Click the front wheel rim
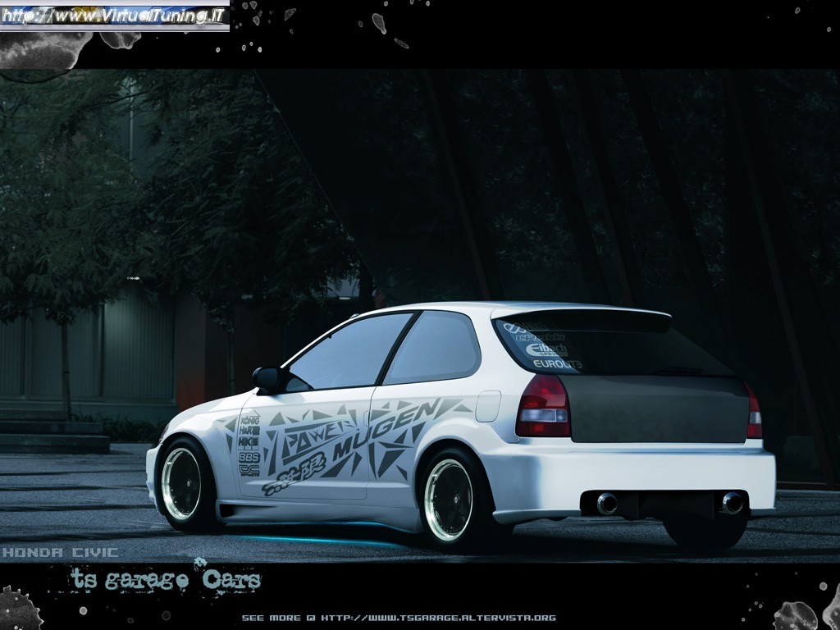Viewport: 840px width, 630px height. point(181,484)
